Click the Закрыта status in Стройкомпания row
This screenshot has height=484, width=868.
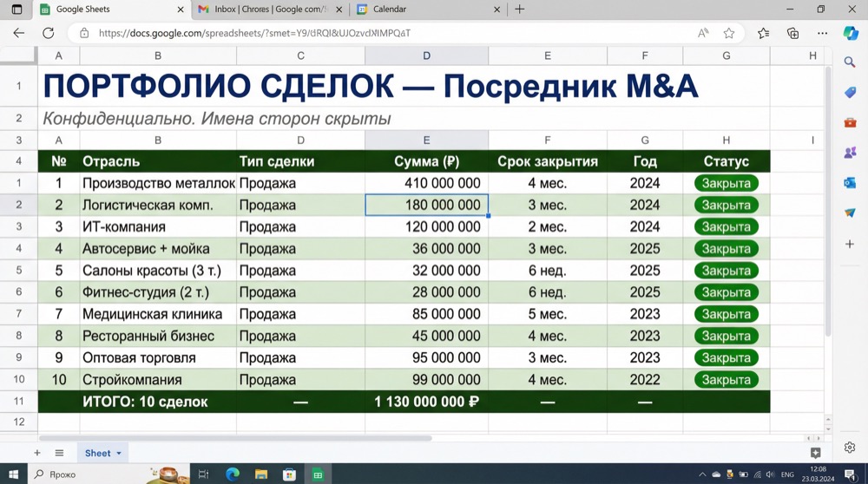click(x=727, y=379)
